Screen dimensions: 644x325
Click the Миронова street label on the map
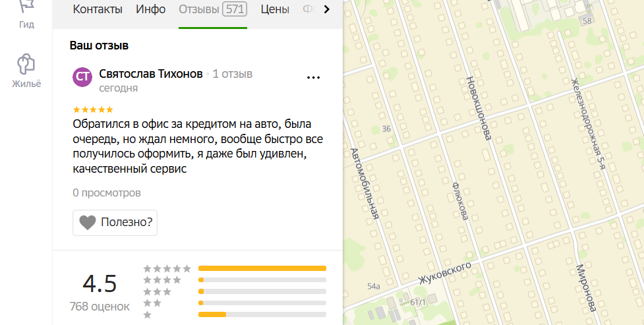[x=586, y=288]
